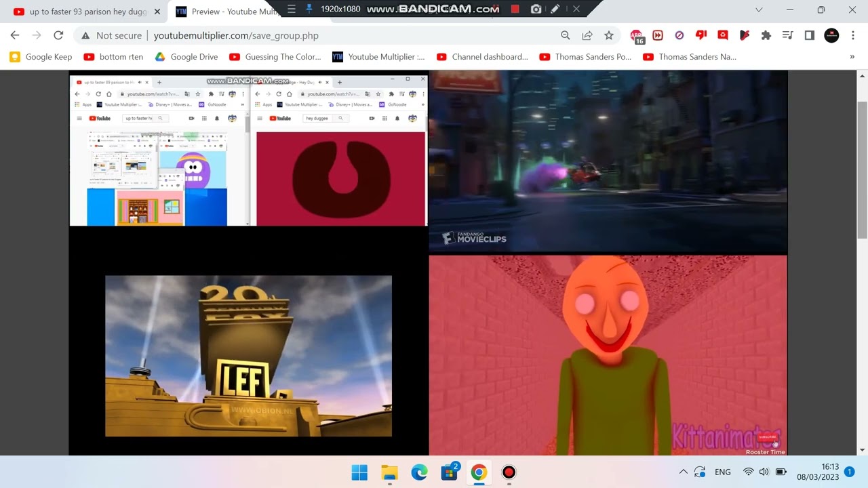This screenshot has height=488, width=868.
Task: Click the Fandango Movieclips night street video
Action: click(608, 161)
